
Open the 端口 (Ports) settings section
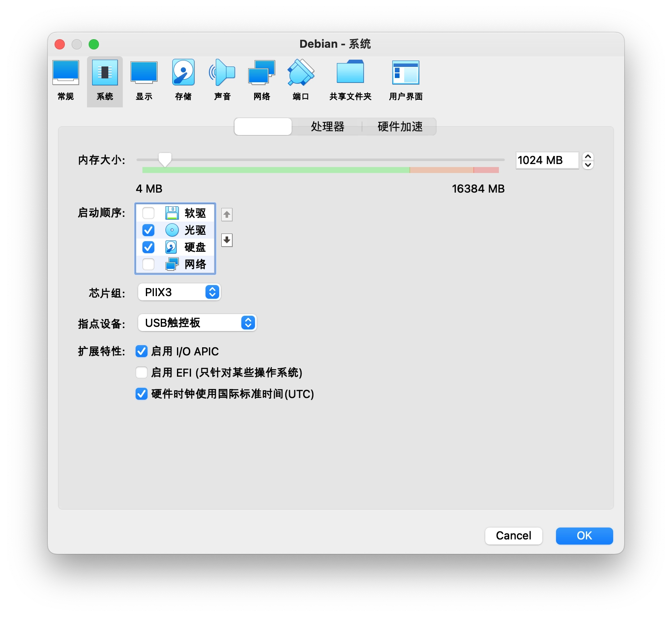tap(301, 81)
